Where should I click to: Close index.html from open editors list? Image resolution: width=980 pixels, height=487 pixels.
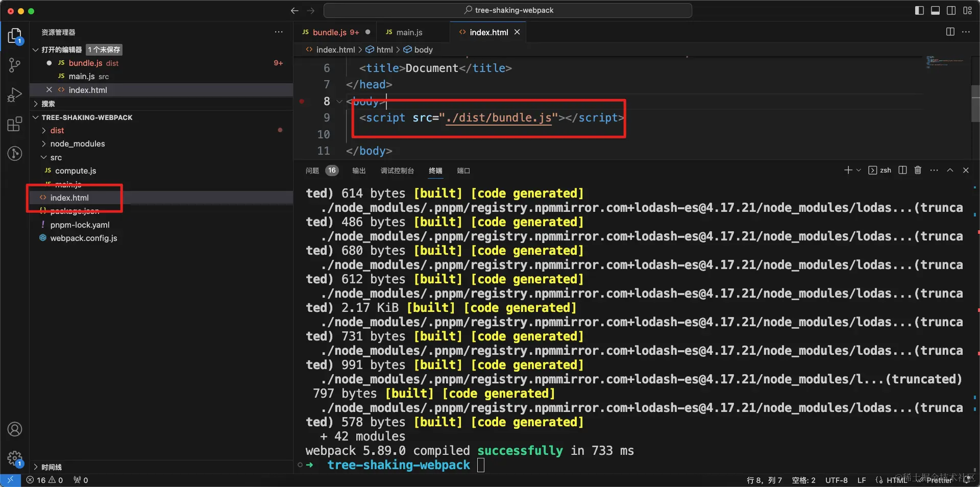[49, 90]
